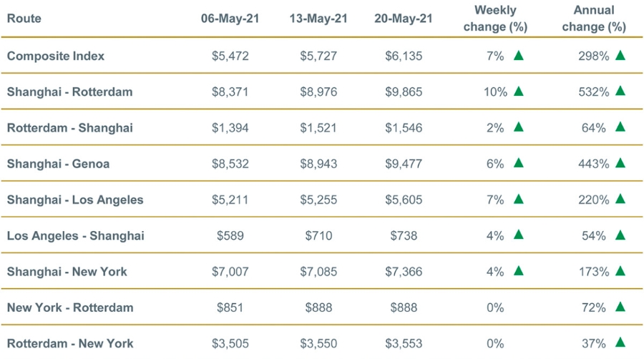Click green arrow beside 532% annual change

click(620, 91)
